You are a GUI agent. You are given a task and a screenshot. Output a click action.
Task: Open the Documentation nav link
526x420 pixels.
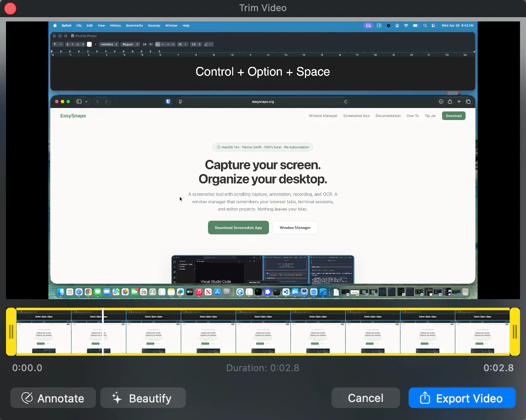(388, 116)
